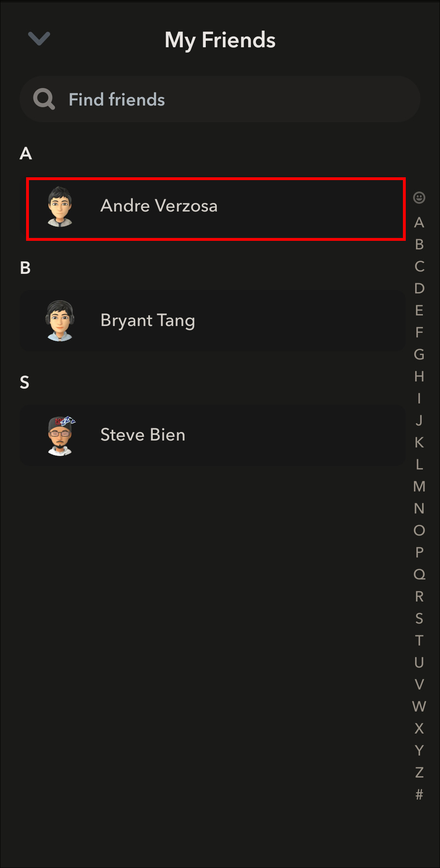Jump to letter M in index
The height and width of the screenshot is (868, 440).
pyautogui.click(x=419, y=487)
